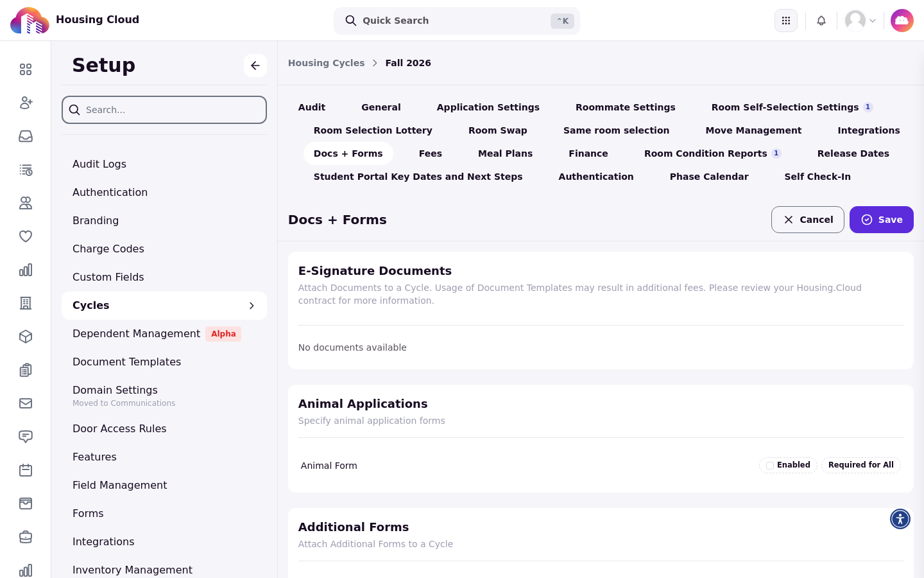Click the pink cloud icon in top right

coord(902,21)
